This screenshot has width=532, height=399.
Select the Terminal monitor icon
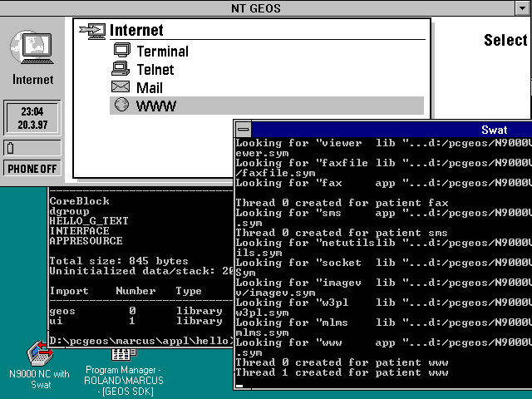click(x=122, y=50)
